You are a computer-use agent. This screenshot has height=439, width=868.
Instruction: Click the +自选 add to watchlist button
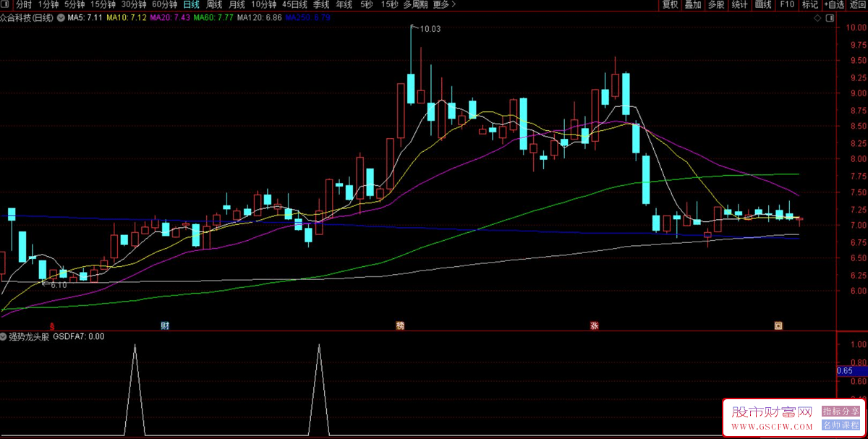pyautogui.click(x=833, y=4)
